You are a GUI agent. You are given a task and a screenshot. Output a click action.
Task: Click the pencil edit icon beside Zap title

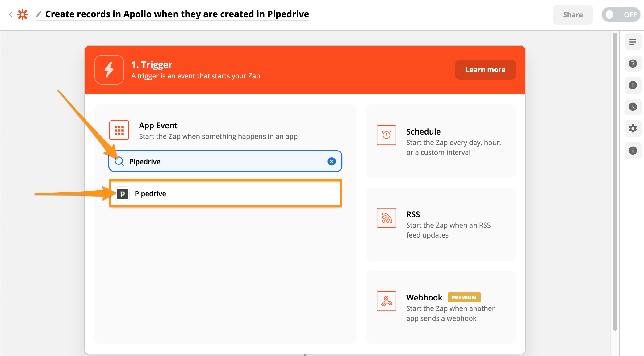point(39,14)
